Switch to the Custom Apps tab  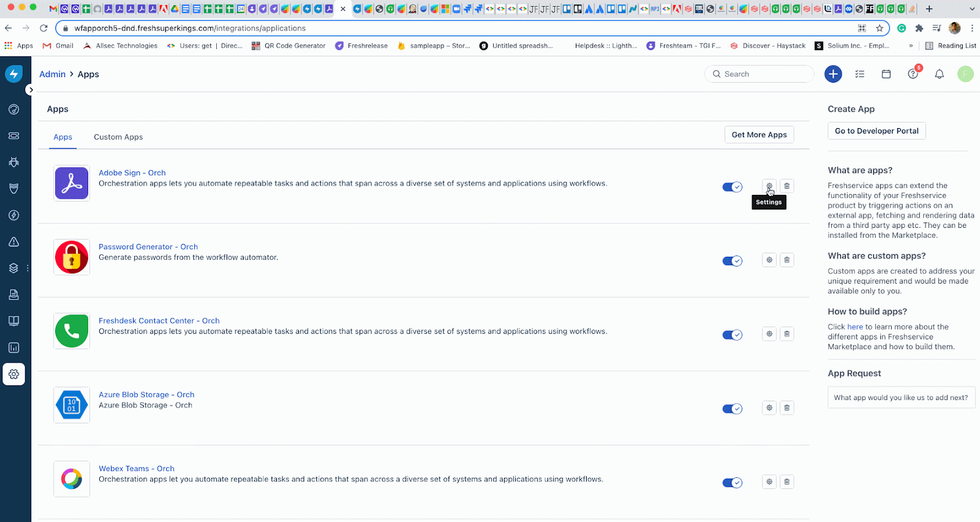tap(118, 137)
